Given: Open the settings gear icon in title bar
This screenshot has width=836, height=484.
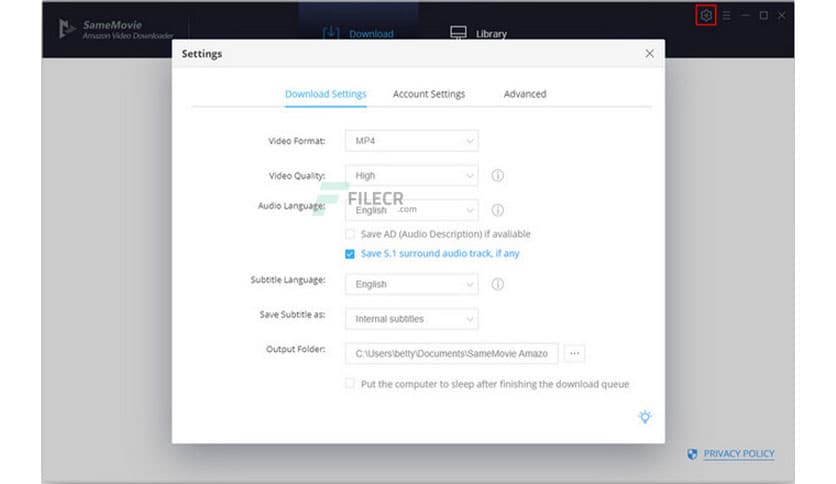Looking at the screenshot, I should point(706,15).
